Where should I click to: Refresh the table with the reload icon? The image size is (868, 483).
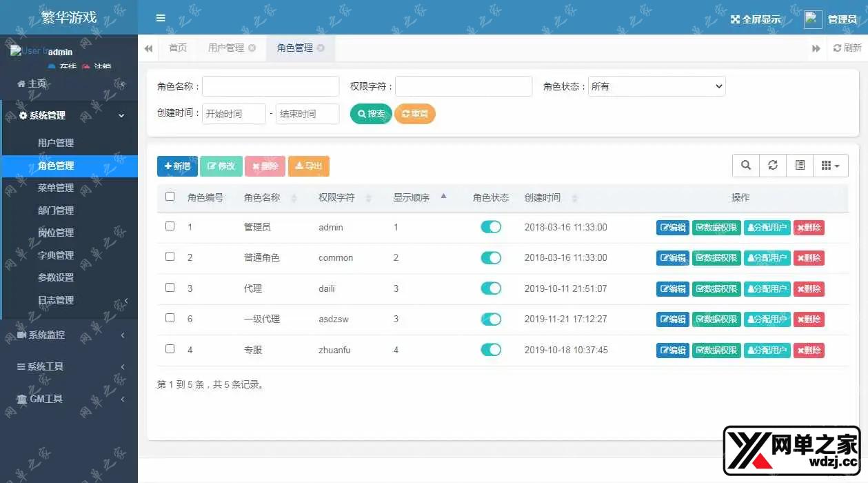pyautogui.click(x=773, y=166)
